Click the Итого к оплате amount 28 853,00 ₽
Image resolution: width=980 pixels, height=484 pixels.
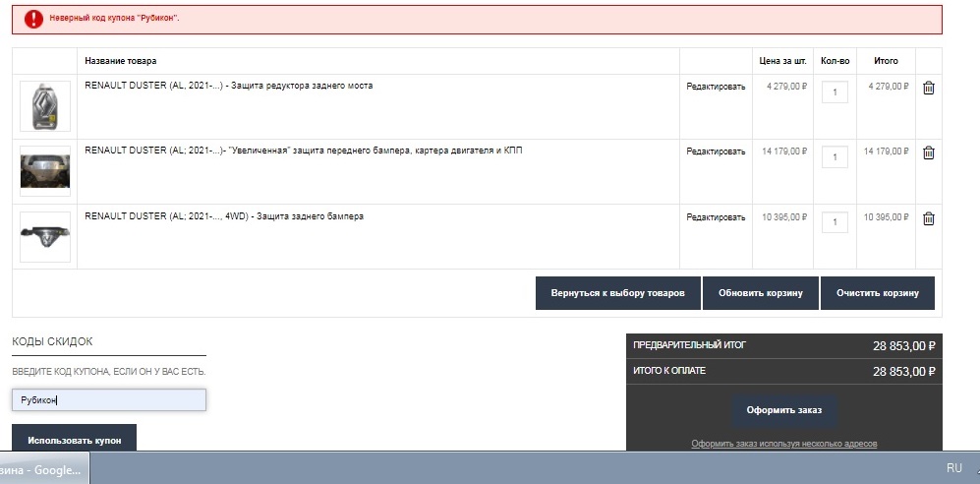(x=903, y=372)
